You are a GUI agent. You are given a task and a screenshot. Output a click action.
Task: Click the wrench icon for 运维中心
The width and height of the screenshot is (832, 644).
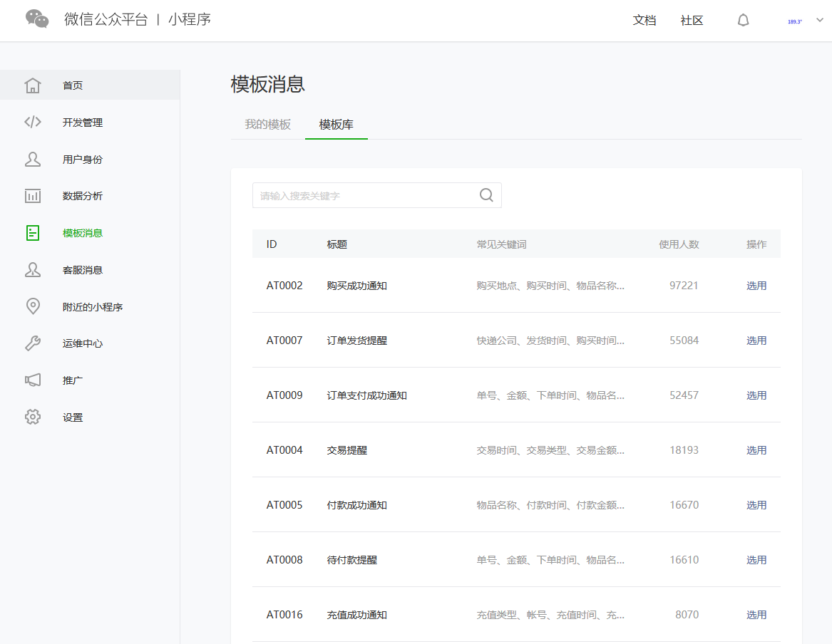33,343
